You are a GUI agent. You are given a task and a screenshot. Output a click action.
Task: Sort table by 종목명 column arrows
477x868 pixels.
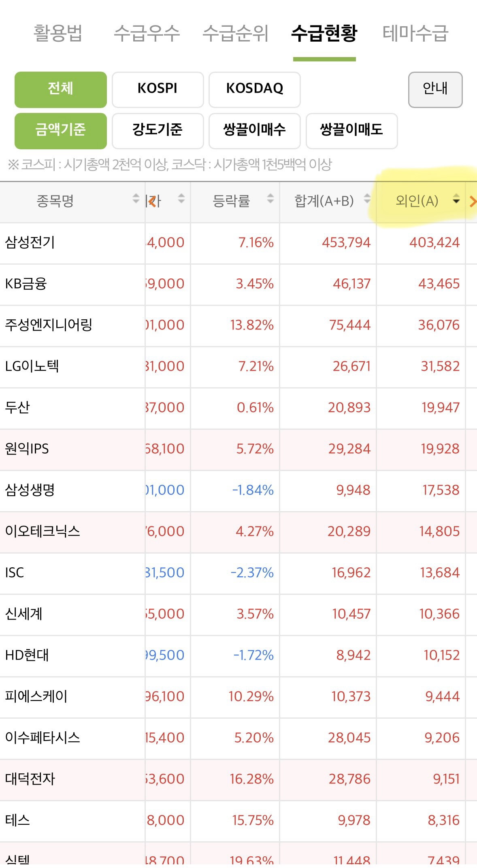[x=136, y=199]
